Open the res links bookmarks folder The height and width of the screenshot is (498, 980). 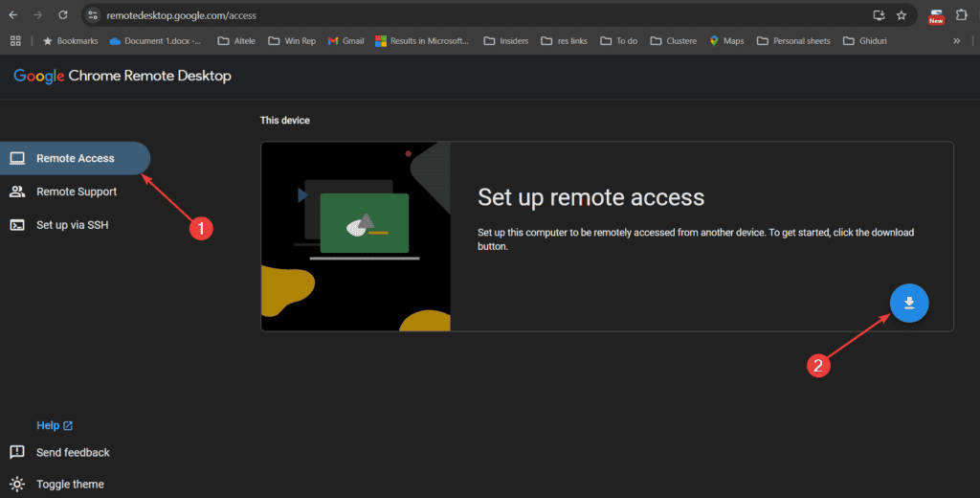(565, 40)
